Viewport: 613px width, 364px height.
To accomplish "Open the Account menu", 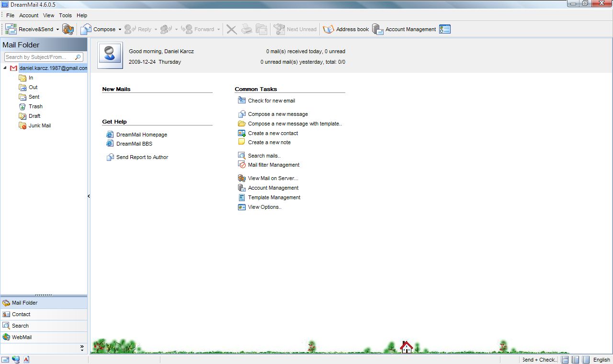I will (29, 15).
